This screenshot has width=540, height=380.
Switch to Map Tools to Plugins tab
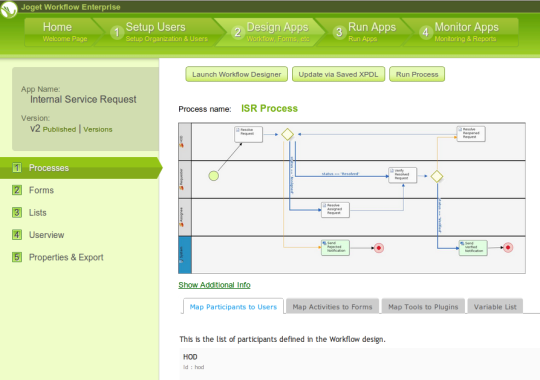[x=423, y=307]
